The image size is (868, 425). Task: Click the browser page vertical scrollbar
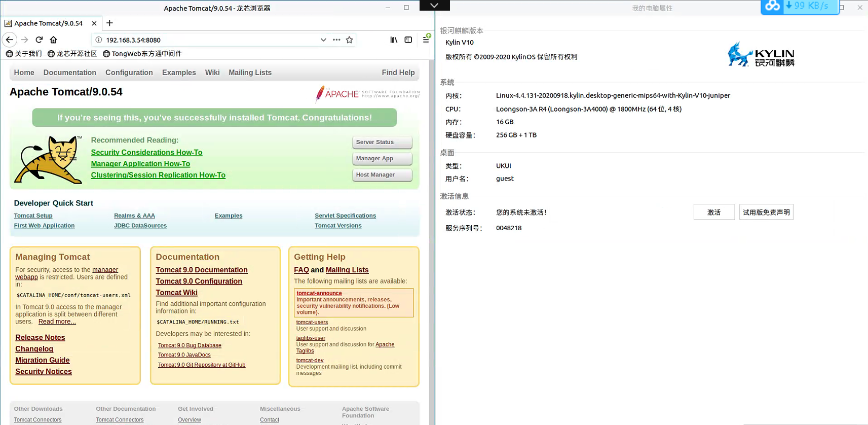432,242
